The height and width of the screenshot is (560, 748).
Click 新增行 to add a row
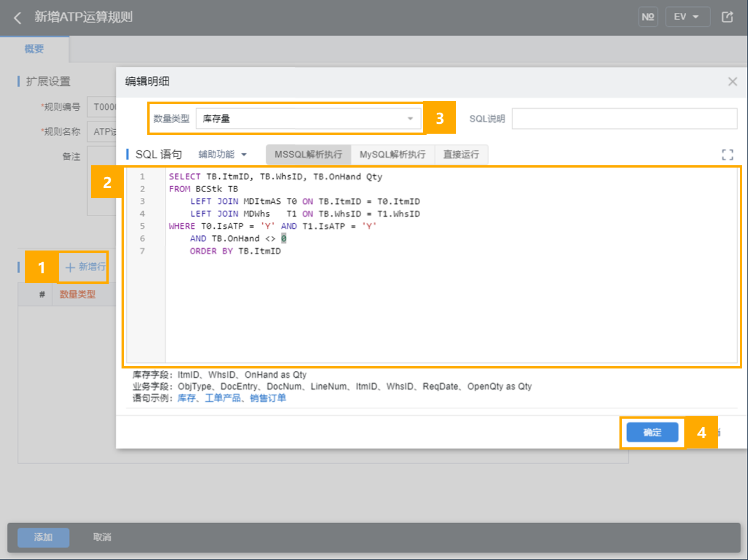click(x=85, y=267)
